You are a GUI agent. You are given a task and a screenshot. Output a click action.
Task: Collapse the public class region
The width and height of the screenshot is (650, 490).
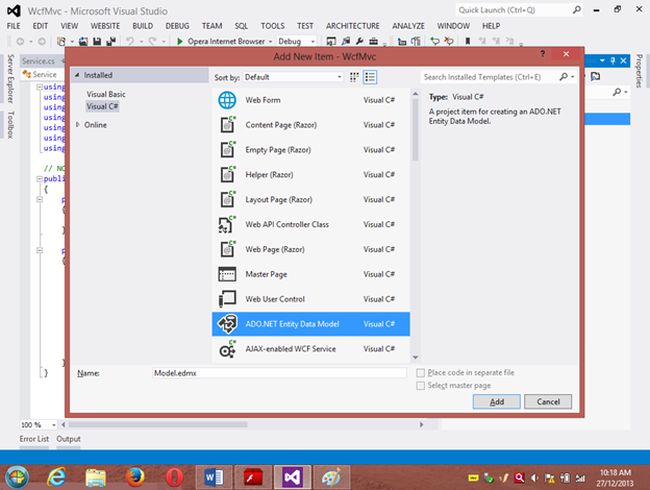39,179
